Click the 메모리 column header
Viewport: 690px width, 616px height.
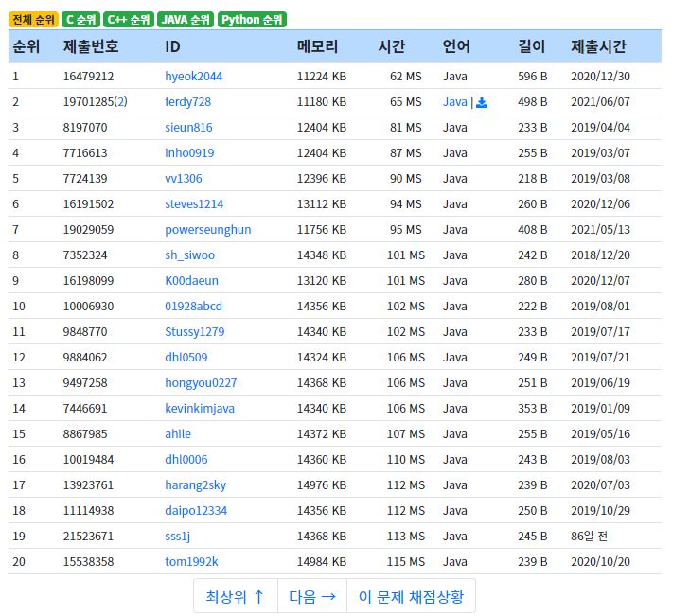point(317,46)
